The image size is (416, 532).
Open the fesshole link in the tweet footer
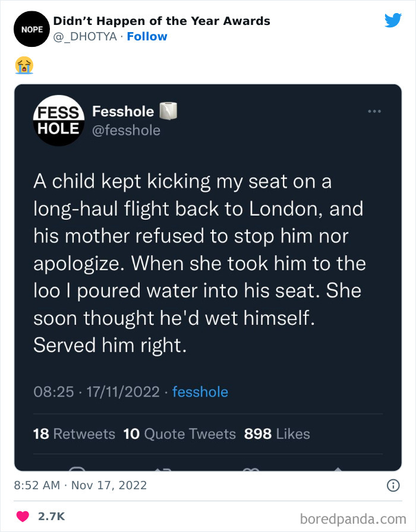(x=200, y=392)
